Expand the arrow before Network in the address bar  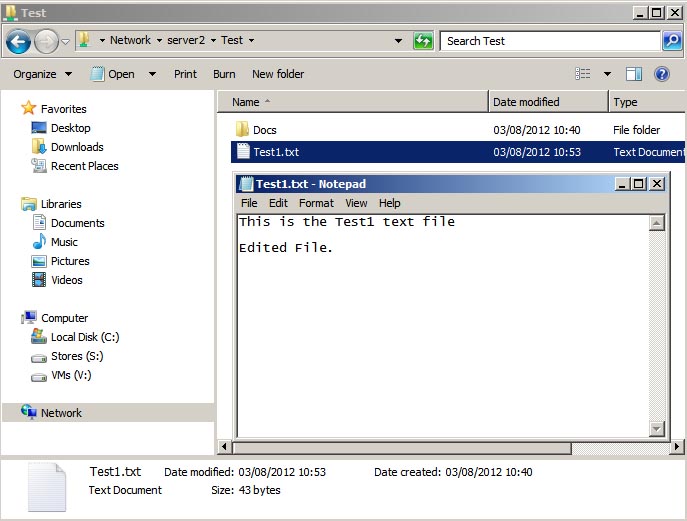[102, 41]
